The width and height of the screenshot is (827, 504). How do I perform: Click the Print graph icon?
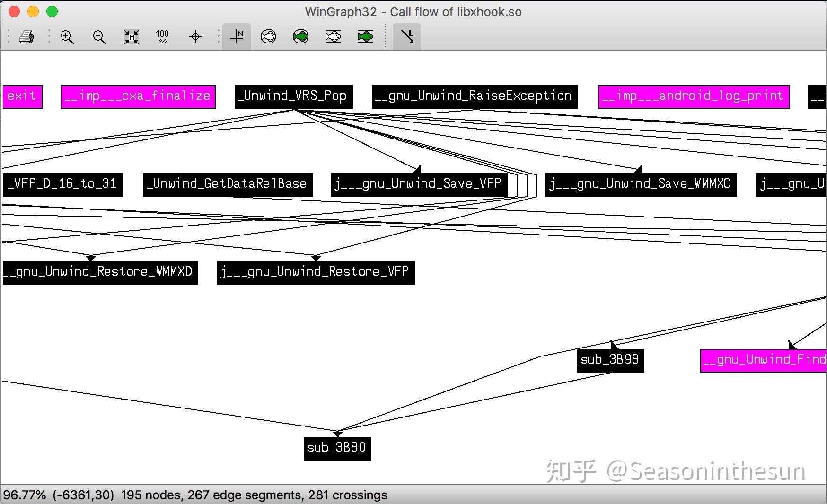click(26, 36)
